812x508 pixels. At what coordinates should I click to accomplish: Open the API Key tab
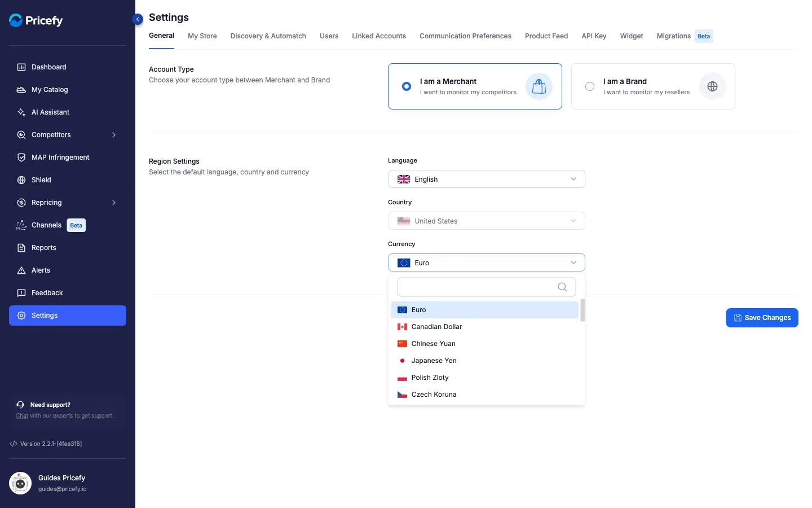[594, 36]
